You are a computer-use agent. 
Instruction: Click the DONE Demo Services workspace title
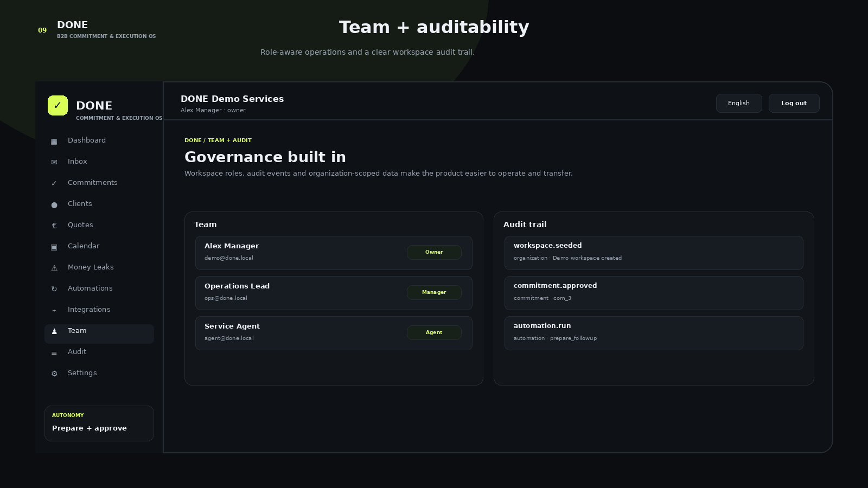point(232,99)
